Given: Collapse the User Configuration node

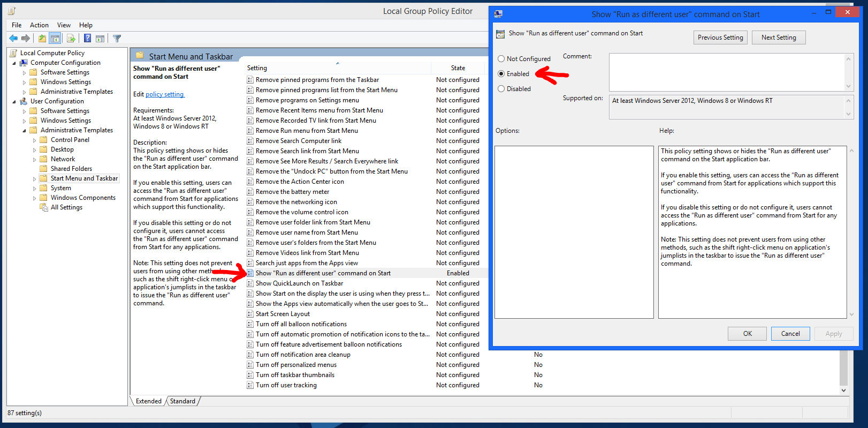Looking at the screenshot, I should coord(14,101).
